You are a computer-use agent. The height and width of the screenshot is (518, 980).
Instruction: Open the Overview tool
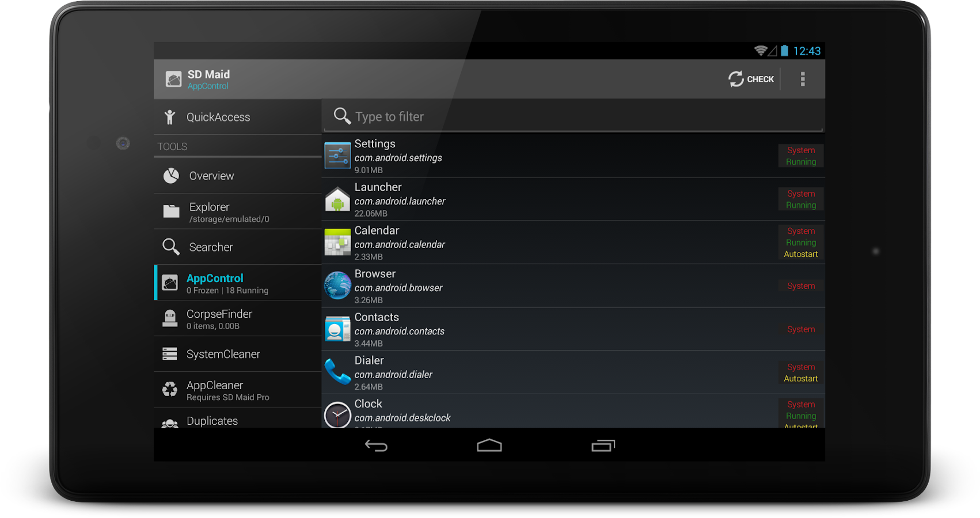[x=238, y=176]
